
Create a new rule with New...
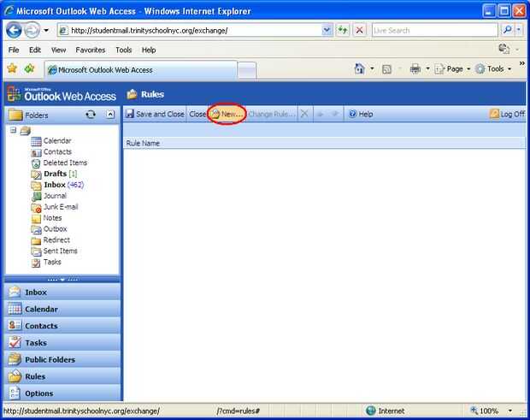click(x=227, y=114)
